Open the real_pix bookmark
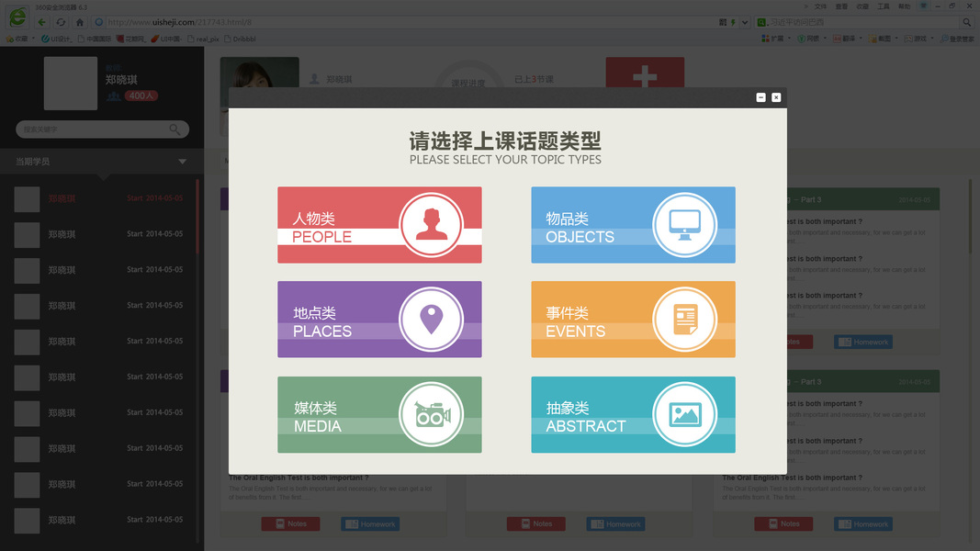 tap(203, 39)
